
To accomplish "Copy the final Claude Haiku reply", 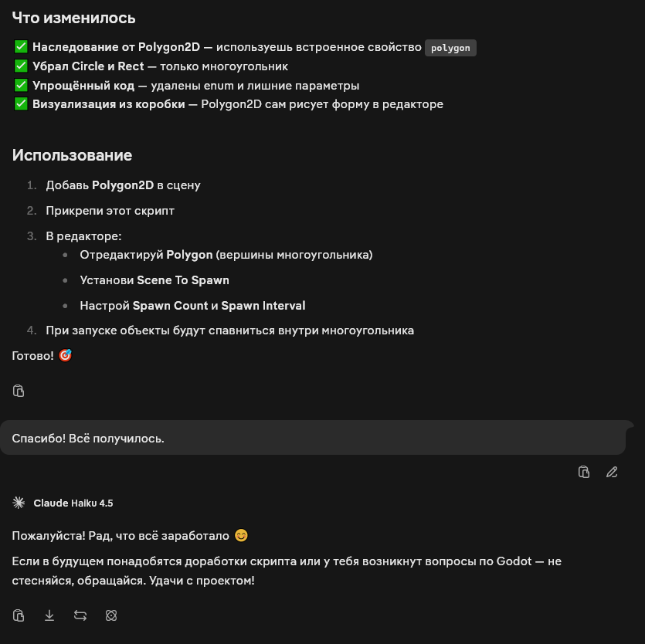I will (x=19, y=615).
